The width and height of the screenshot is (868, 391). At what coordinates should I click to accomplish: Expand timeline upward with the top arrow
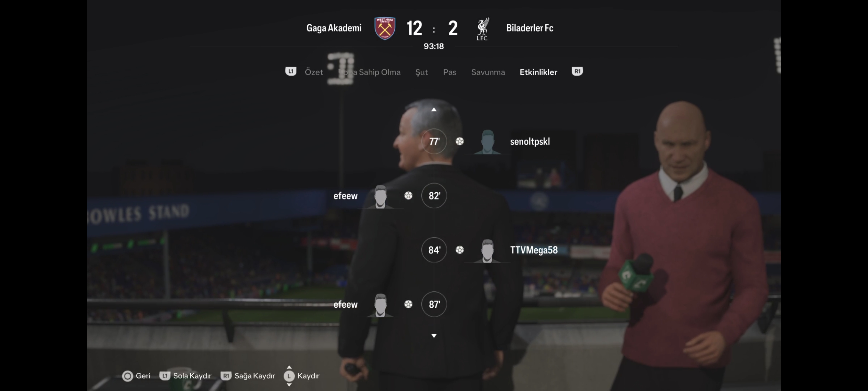click(434, 110)
